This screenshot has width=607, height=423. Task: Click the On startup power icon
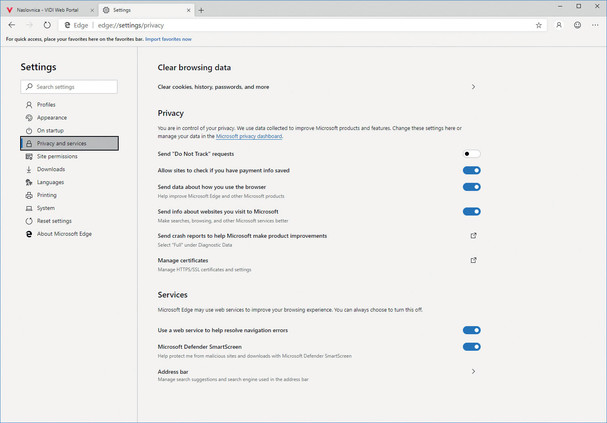point(29,131)
